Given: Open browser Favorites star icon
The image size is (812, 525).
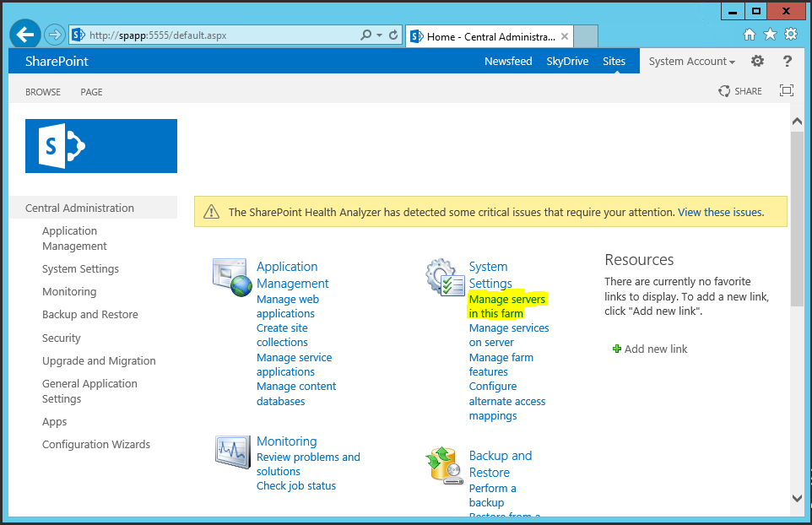Looking at the screenshot, I should click(x=770, y=34).
